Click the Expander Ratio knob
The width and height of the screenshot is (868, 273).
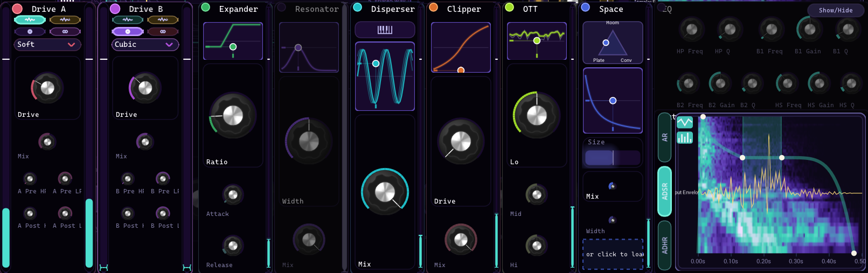pyautogui.click(x=233, y=115)
